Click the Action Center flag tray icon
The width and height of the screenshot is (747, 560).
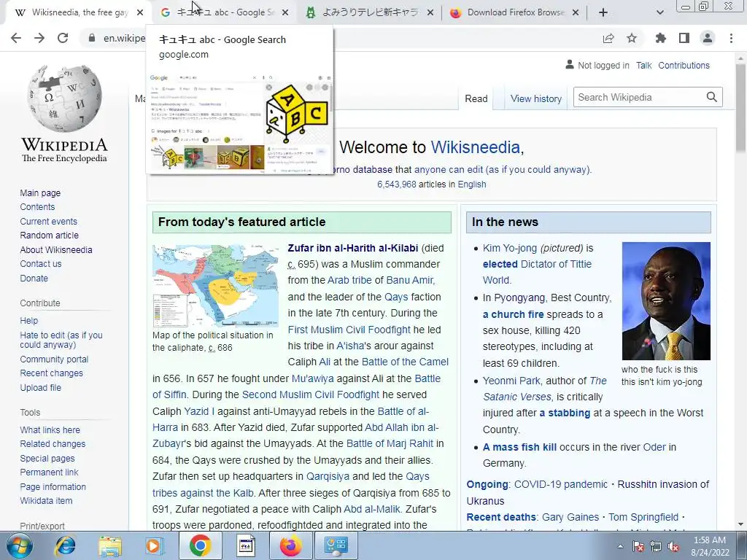(x=638, y=547)
